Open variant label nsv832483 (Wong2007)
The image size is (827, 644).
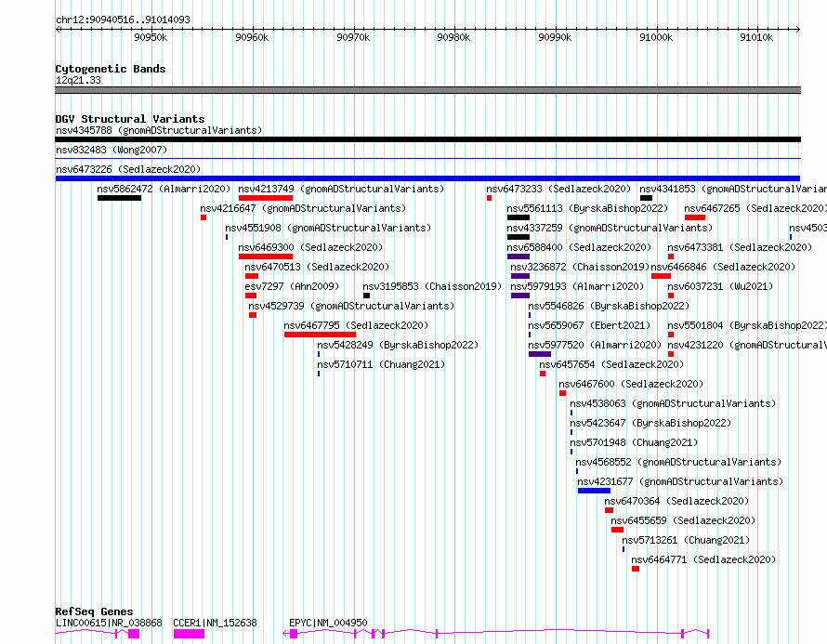(112, 150)
